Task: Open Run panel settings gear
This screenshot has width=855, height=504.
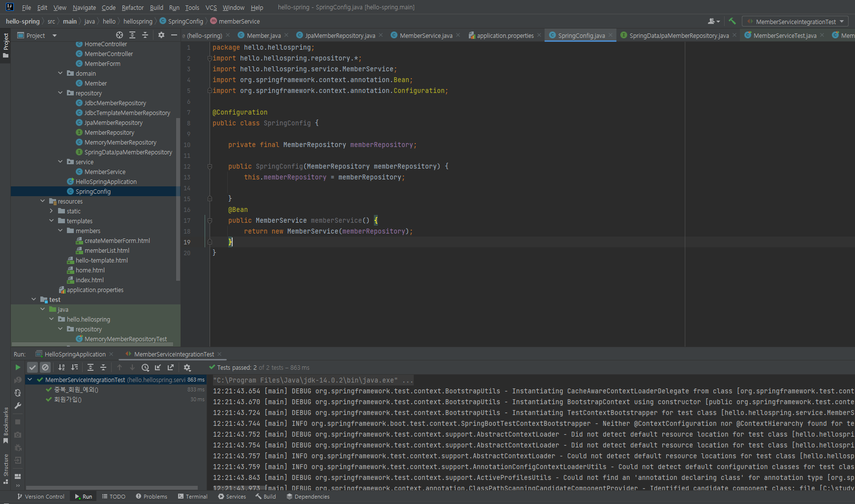Action: pyautogui.click(x=187, y=367)
